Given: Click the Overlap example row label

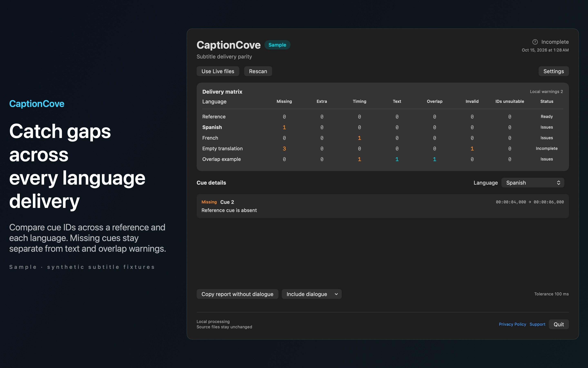Looking at the screenshot, I should [x=221, y=159].
